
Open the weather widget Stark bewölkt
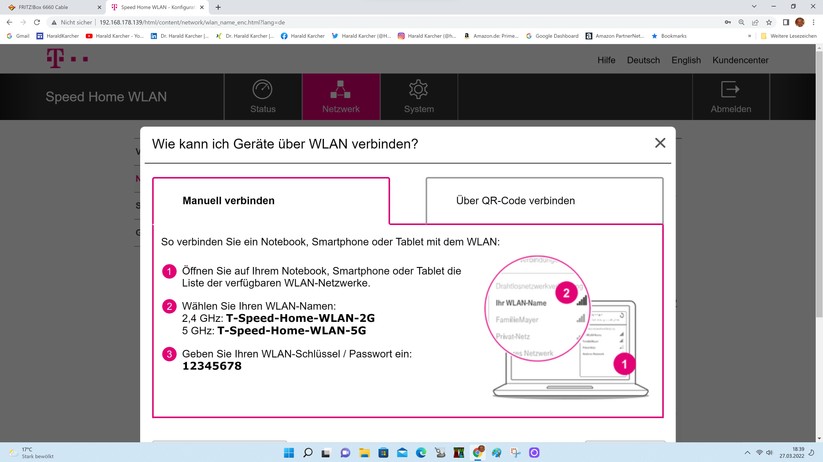pyautogui.click(x=33, y=453)
